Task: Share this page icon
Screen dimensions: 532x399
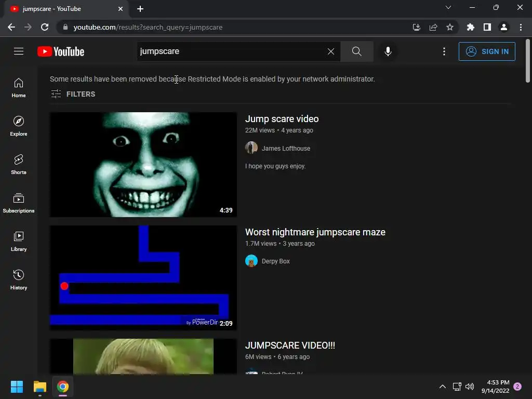Action: [x=433, y=27]
